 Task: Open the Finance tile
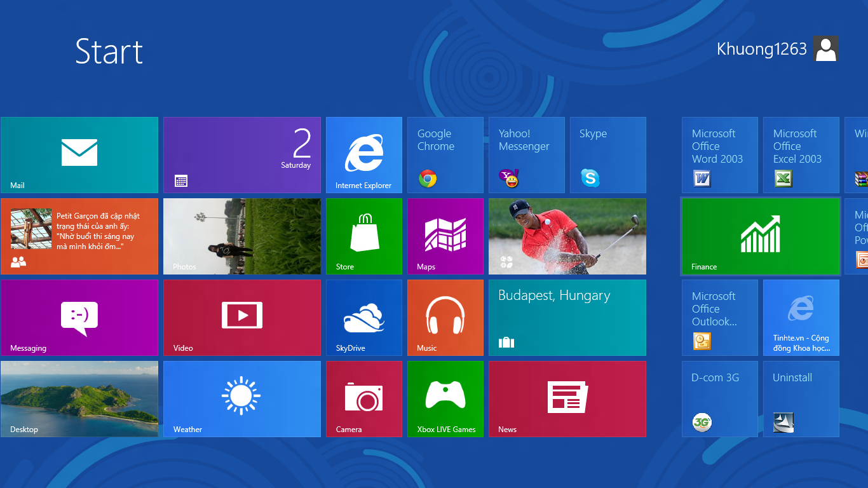[x=761, y=236]
